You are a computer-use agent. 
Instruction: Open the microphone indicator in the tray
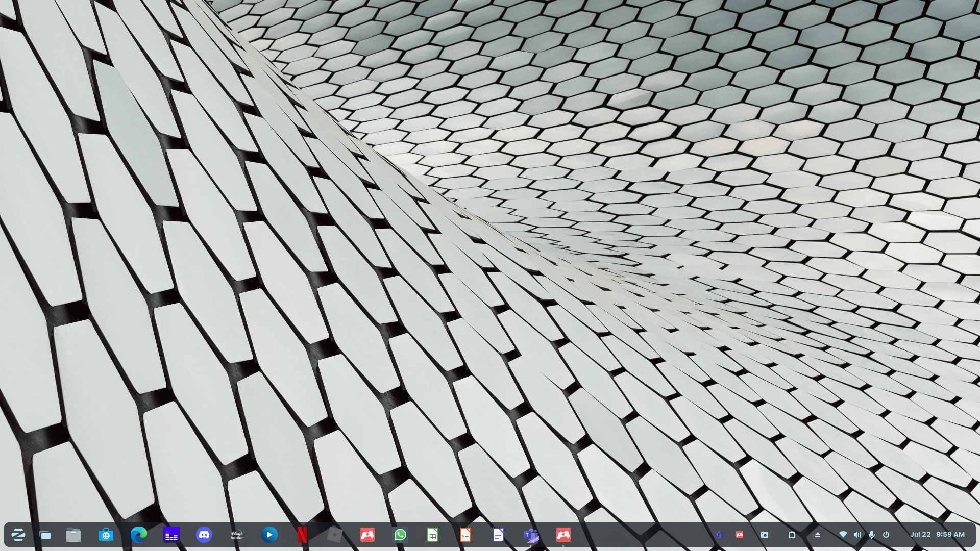click(x=872, y=535)
